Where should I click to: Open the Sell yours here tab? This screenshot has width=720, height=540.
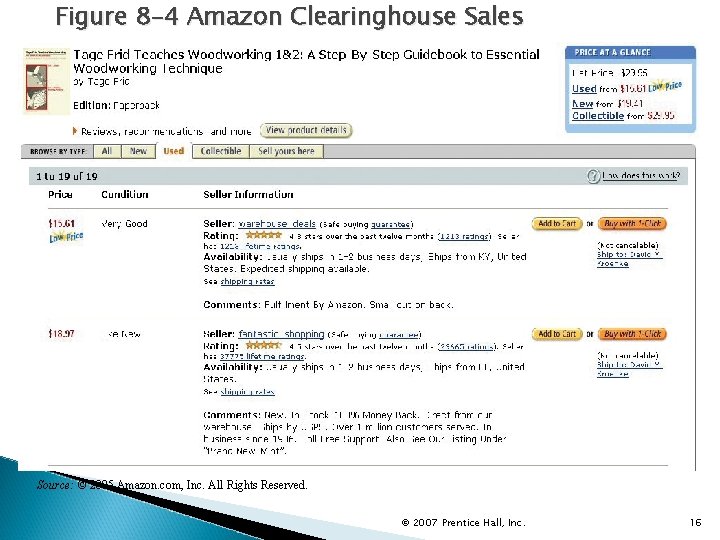[286, 151]
